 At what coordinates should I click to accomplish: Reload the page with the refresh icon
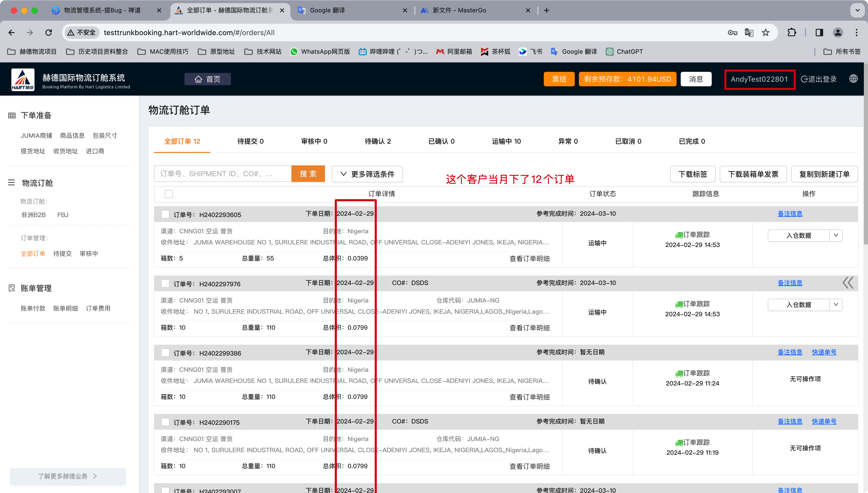(x=49, y=33)
